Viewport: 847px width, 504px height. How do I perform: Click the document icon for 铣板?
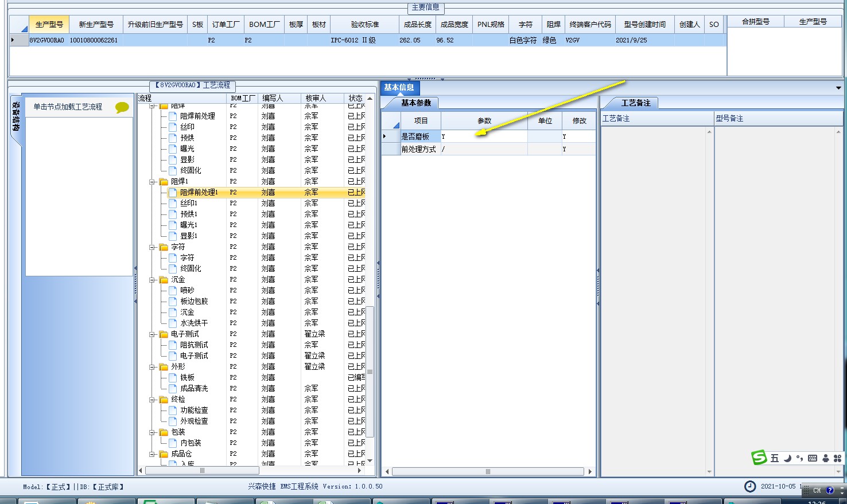tap(173, 377)
